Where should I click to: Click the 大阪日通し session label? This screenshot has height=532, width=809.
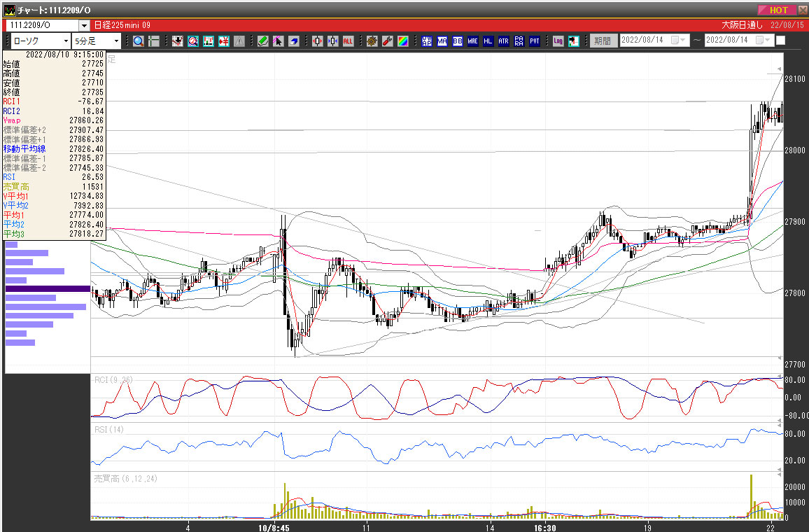[742, 24]
